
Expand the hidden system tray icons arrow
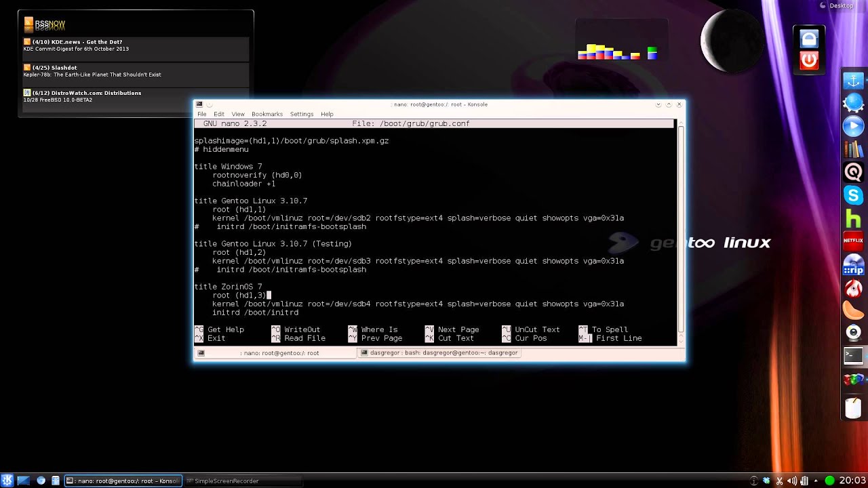(817, 481)
